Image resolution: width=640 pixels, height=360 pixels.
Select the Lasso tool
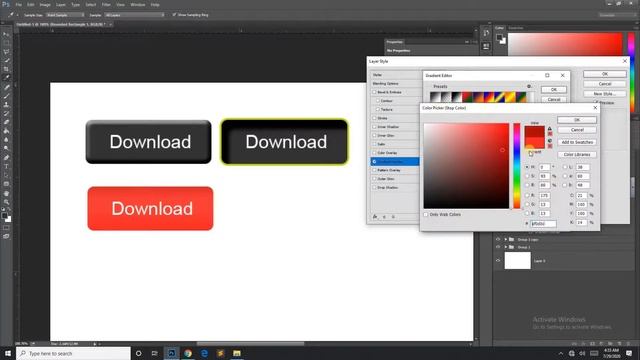click(x=6, y=52)
